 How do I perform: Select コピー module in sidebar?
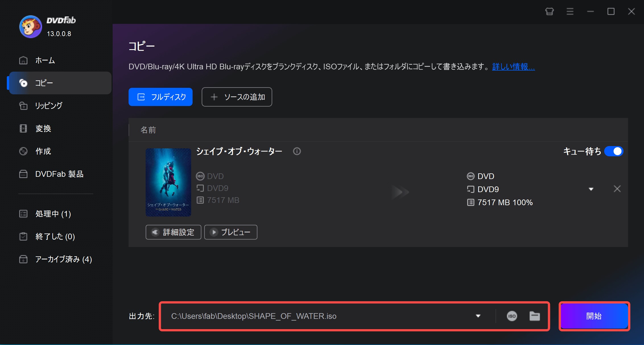click(60, 83)
